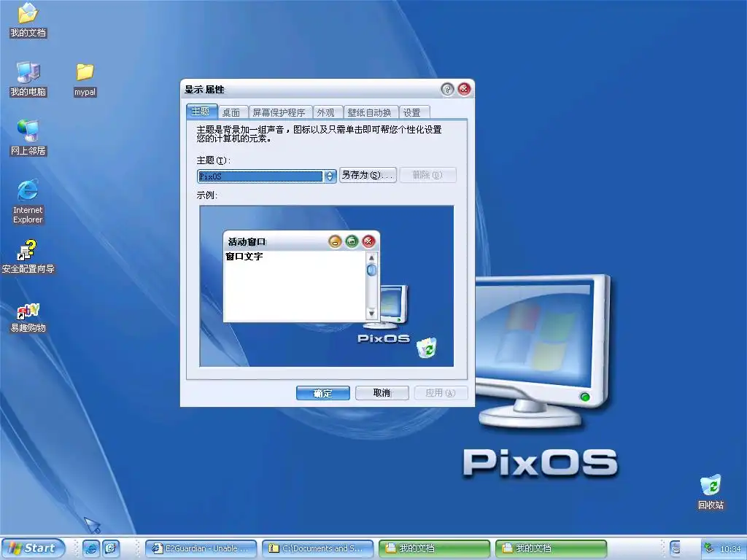The image size is (747, 560).
Task: Click the system tray network icon beside clock
Action: click(709, 548)
